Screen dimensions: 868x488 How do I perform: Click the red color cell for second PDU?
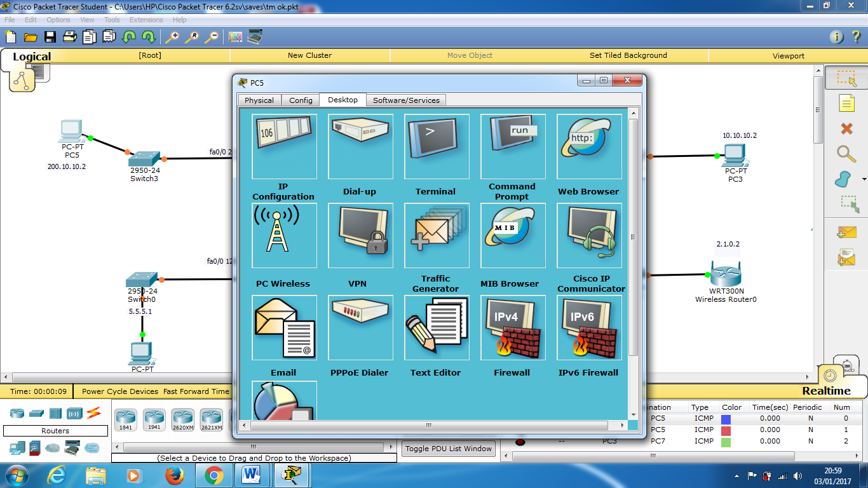pyautogui.click(x=726, y=430)
